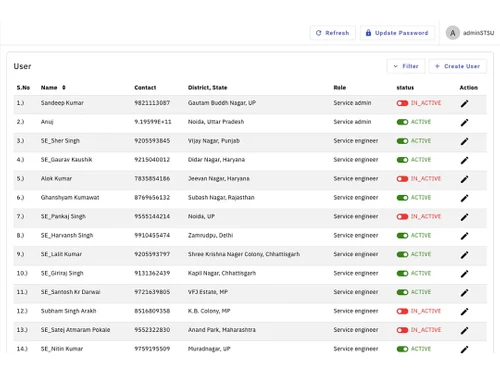500x375 pixels.
Task: Click the Contact column header
Action: (145, 87)
